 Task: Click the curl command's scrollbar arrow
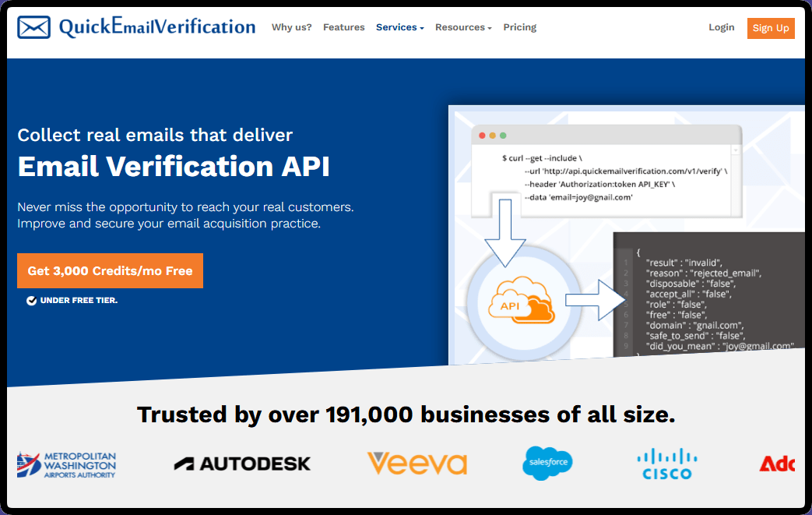736,150
